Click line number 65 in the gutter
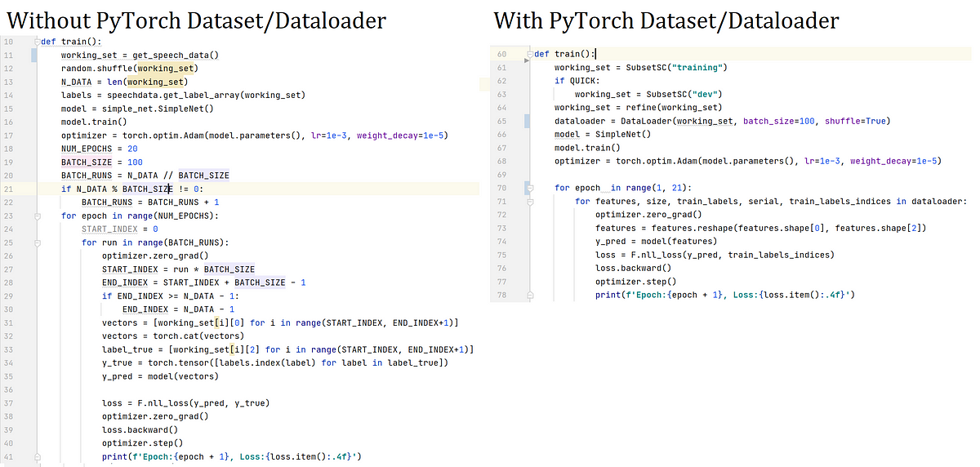This screenshot has height=467, width=980. click(x=501, y=121)
